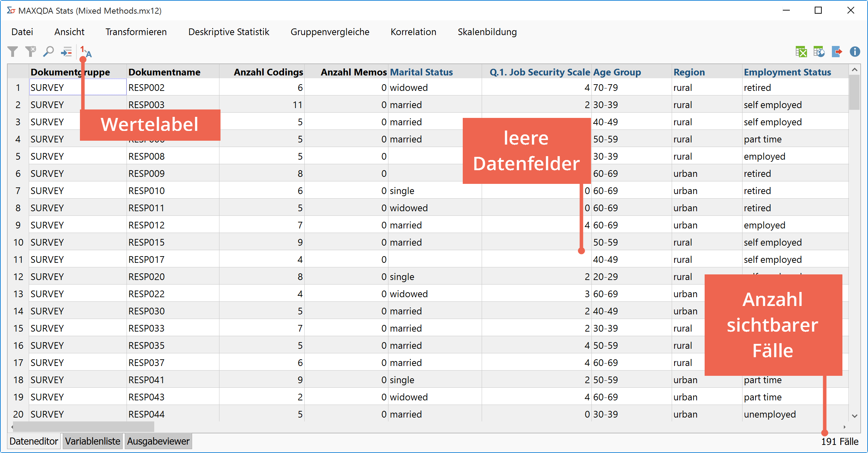The height and width of the screenshot is (453, 868).
Task: Select row number 1 header
Action: (18, 87)
